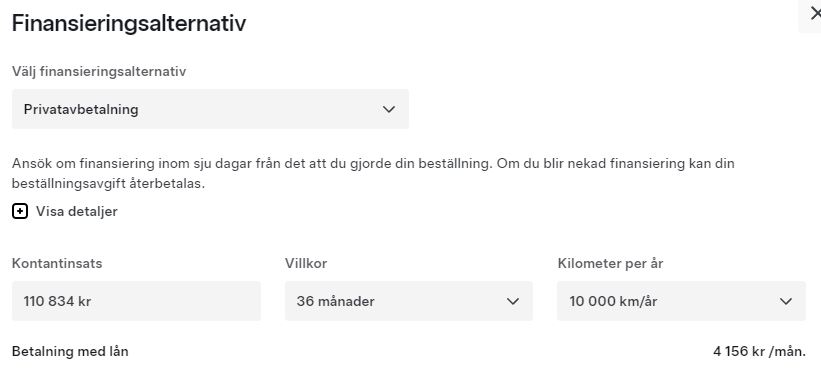
Task: Open the 36 månader term dropdown
Action: [409, 301]
